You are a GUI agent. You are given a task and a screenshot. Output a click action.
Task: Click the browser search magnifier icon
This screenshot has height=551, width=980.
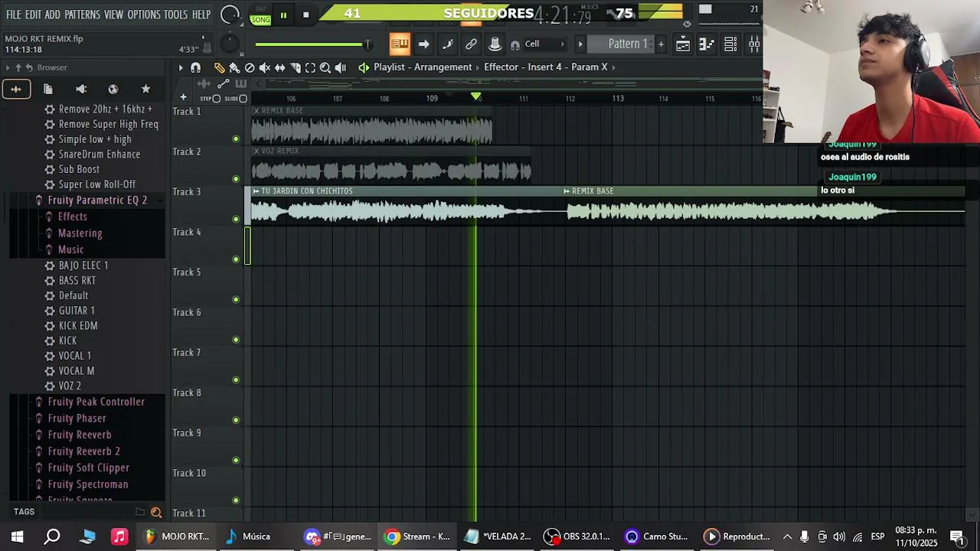[156, 512]
